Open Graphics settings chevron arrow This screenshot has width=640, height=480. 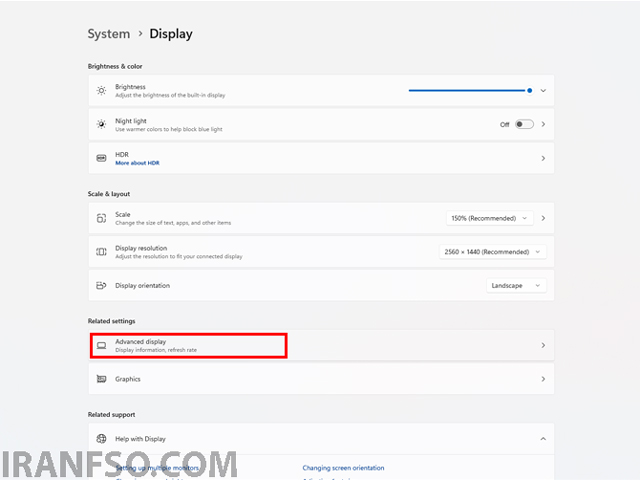click(543, 379)
